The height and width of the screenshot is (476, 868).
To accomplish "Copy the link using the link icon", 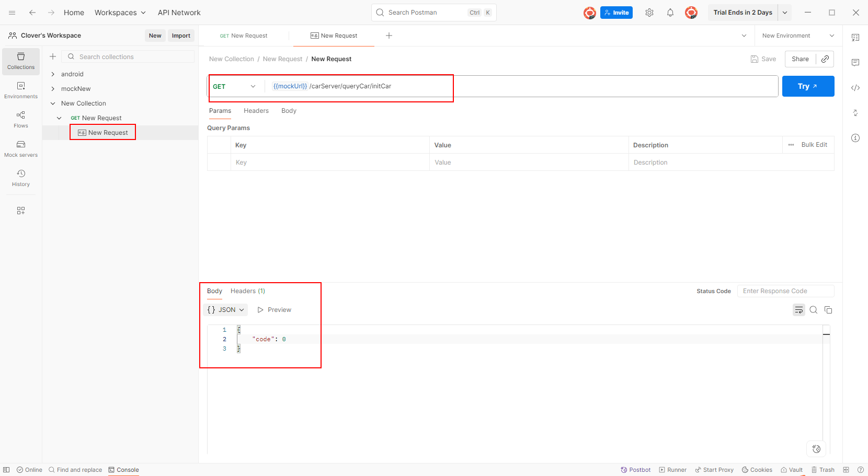I will (825, 59).
